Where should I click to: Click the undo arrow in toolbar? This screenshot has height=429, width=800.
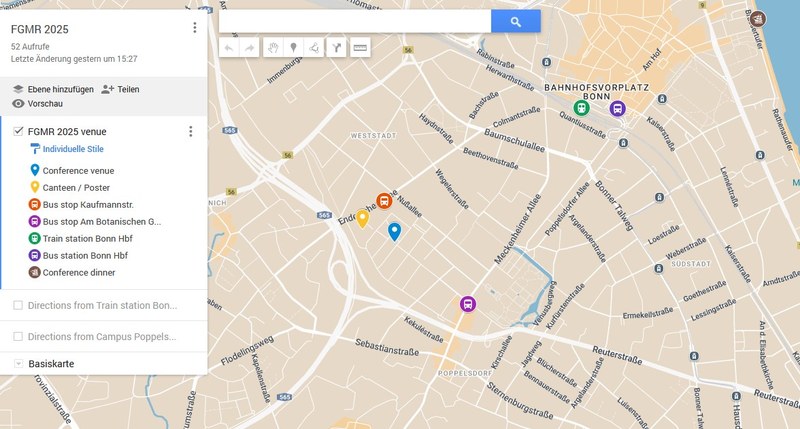[x=229, y=48]
